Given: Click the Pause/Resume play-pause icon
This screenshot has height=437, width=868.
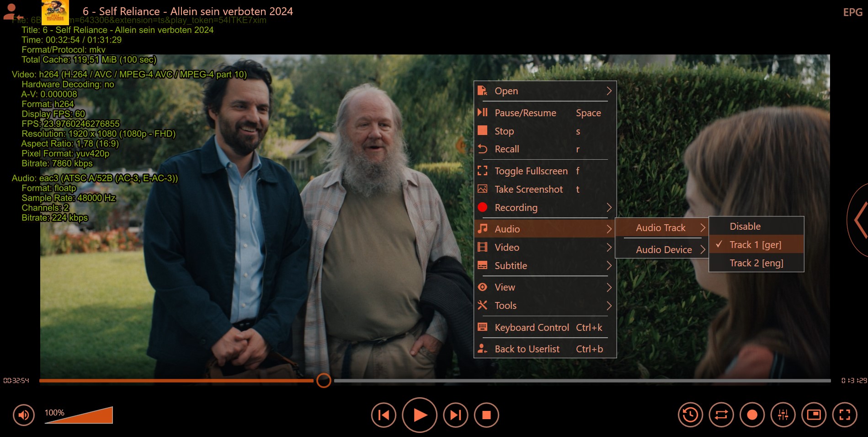Looking at the screenshot, I should pos(482,112).
